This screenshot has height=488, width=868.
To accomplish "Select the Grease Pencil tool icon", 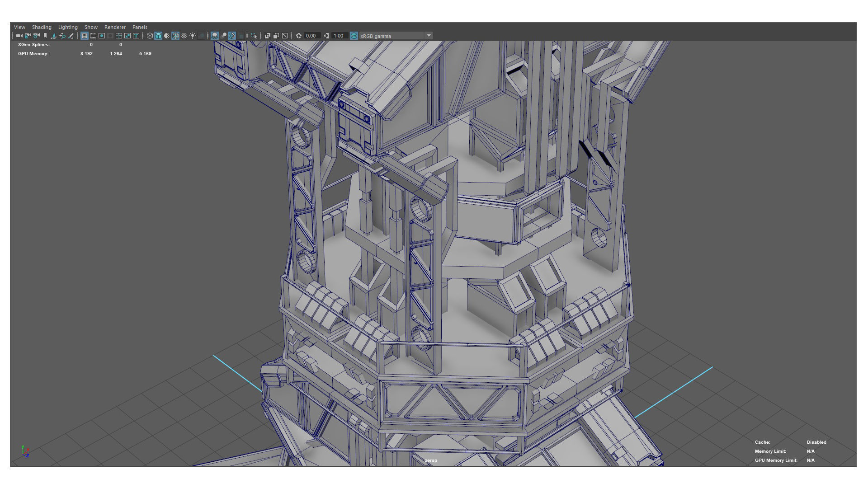I will (71, 36).
